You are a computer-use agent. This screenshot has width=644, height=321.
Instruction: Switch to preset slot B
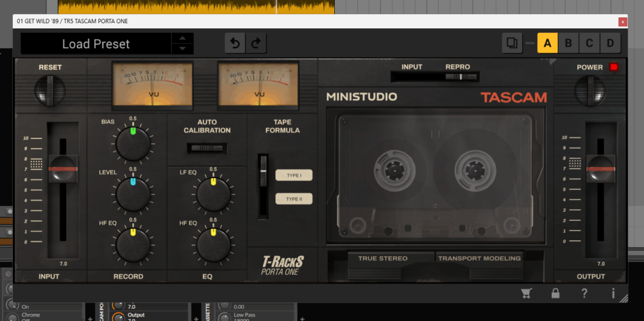click(569, 43)
